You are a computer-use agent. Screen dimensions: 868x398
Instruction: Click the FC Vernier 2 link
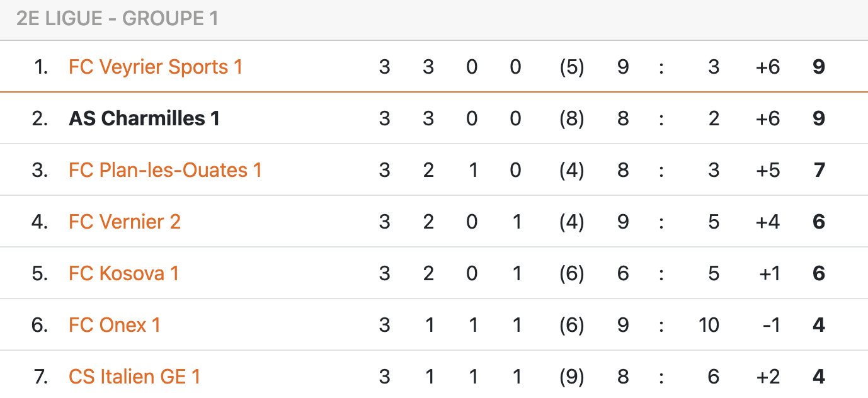(125, 222)
